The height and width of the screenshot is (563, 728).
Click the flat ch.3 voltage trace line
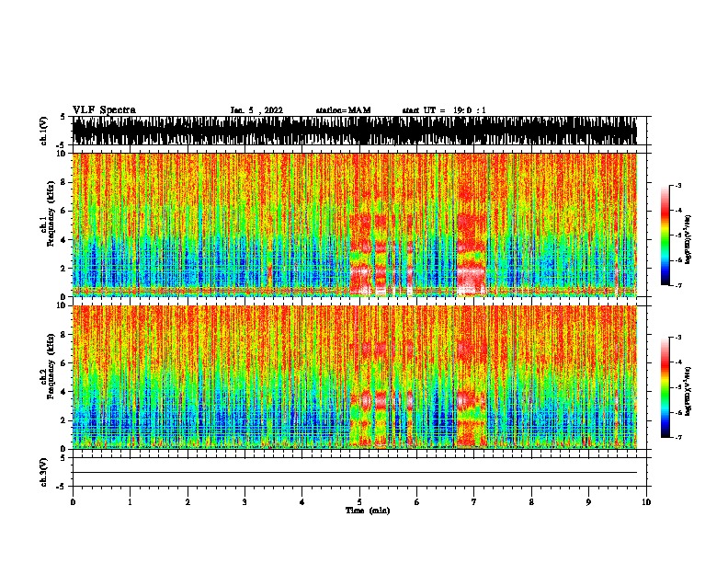click(354, 473)
